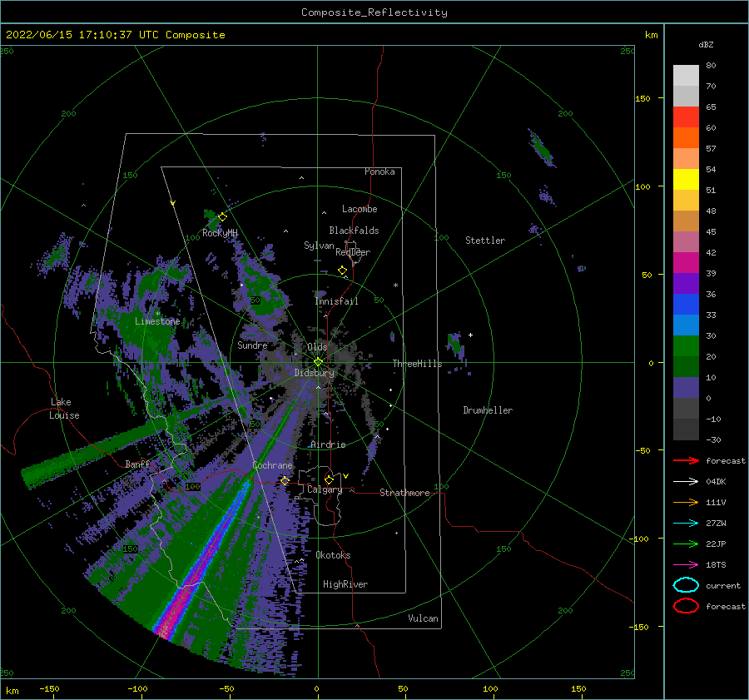Image resolution: width=749 pixels, height=700 pixels.
Task: Click the 39 dBZ purple color swatch
Action: tap(686, 283)
